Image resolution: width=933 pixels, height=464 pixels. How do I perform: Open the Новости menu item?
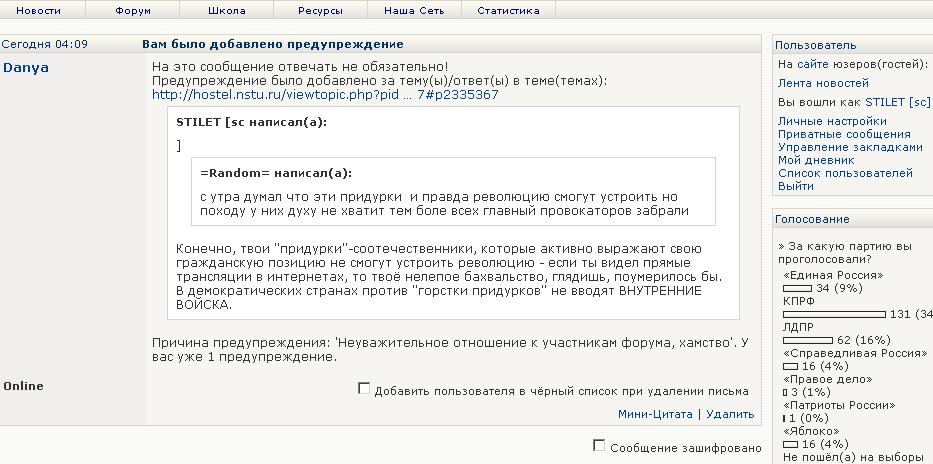click(x=38, y=11)
